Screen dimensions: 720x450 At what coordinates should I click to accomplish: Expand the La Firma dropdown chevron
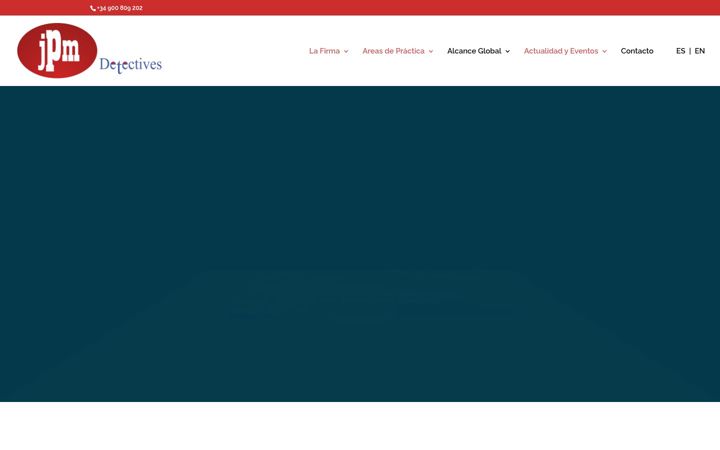click(x=346, y=51)
